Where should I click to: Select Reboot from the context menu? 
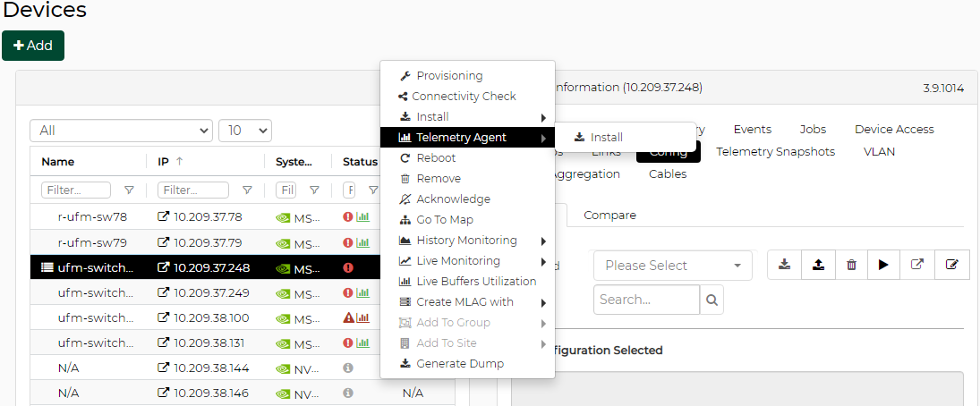(x=436, y=158)
